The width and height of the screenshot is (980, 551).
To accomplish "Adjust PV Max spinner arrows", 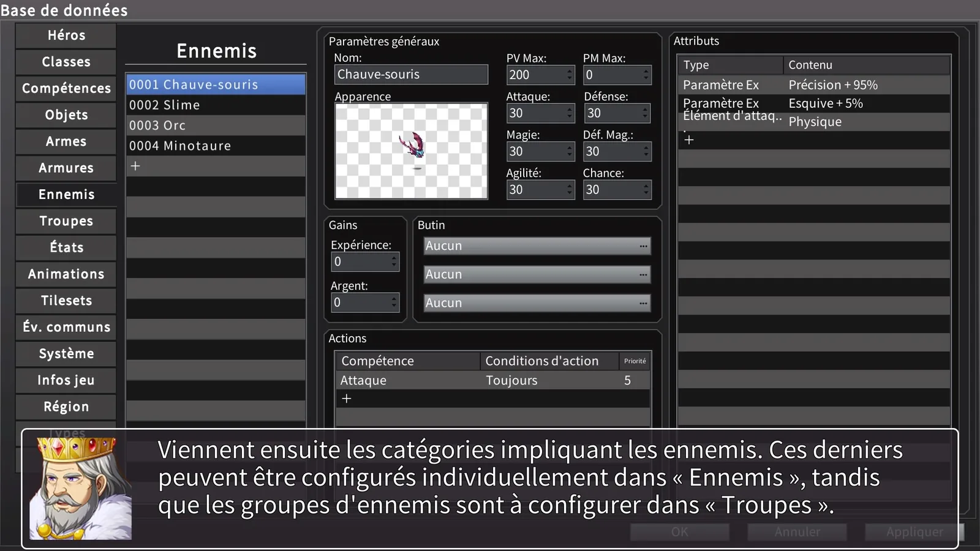I will click(x=570, y=75).
